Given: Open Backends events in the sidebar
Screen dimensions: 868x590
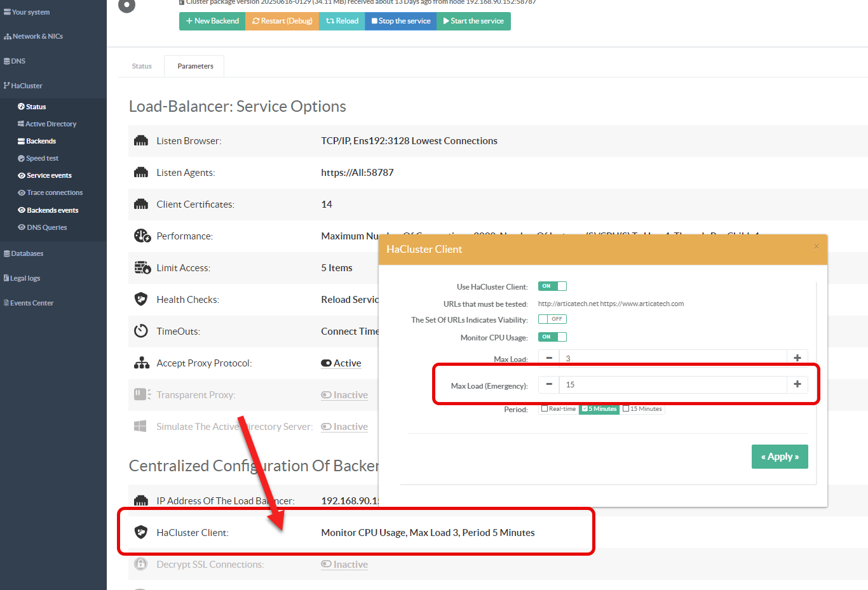Looking at the screenshot, I should pos(52,210).
